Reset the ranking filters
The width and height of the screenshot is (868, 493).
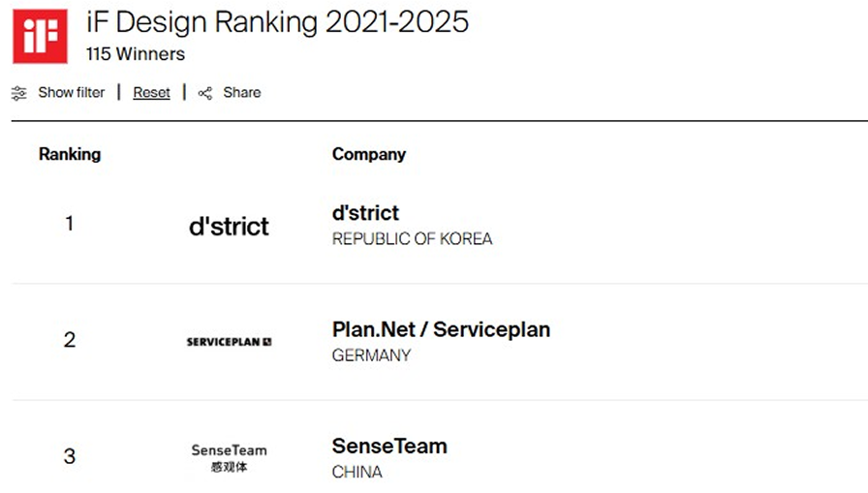point(151,93)
